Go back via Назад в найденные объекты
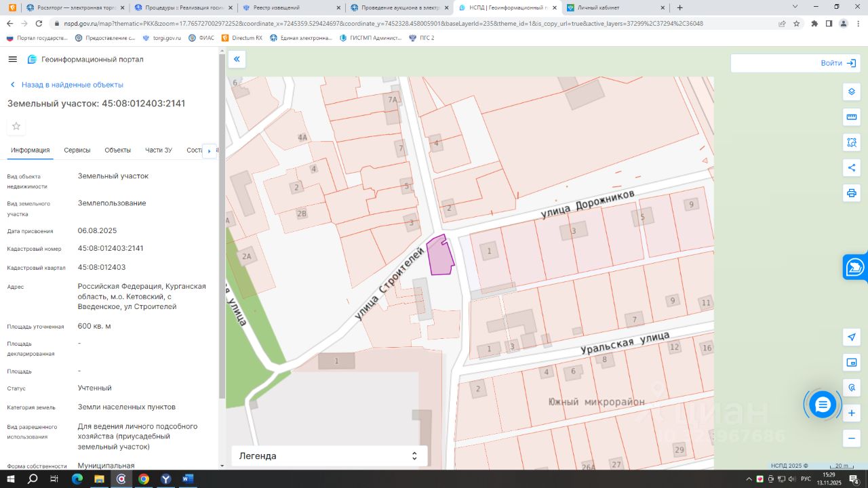 tap(66, 85)
